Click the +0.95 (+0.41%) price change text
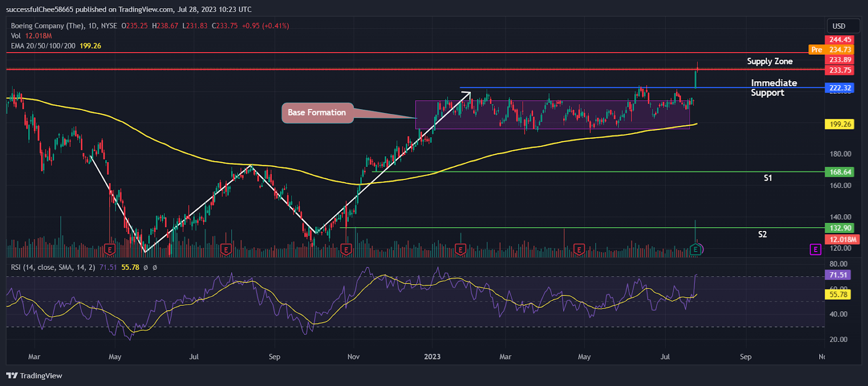The width and height of the screenshot is (868, 386). click(x=265, y=25)
